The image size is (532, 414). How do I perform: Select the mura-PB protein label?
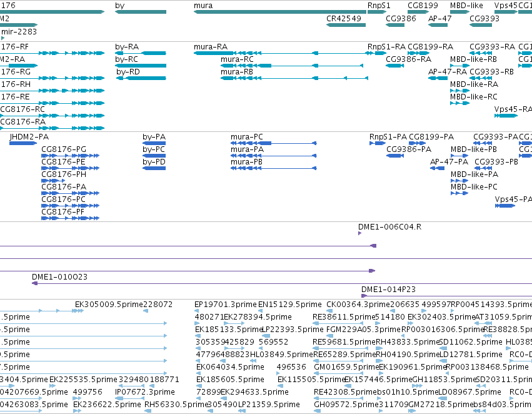tap(247, 162)
